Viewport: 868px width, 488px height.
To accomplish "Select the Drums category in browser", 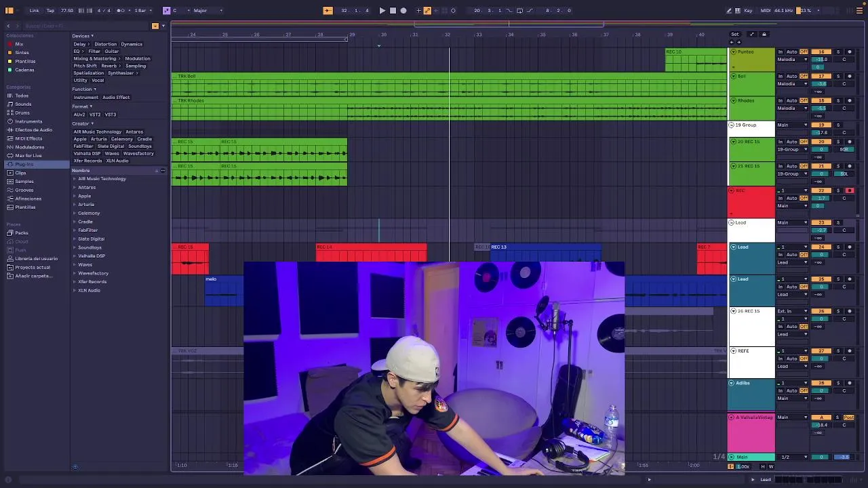I will [22, 113].
